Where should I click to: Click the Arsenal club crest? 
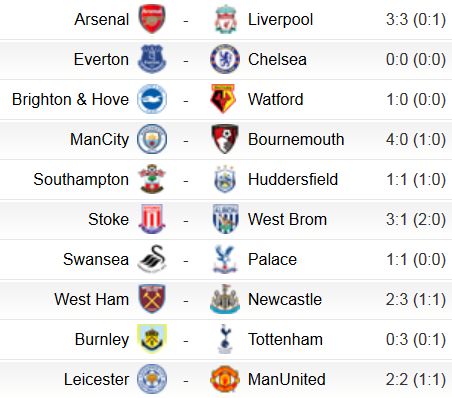(152, 19)
